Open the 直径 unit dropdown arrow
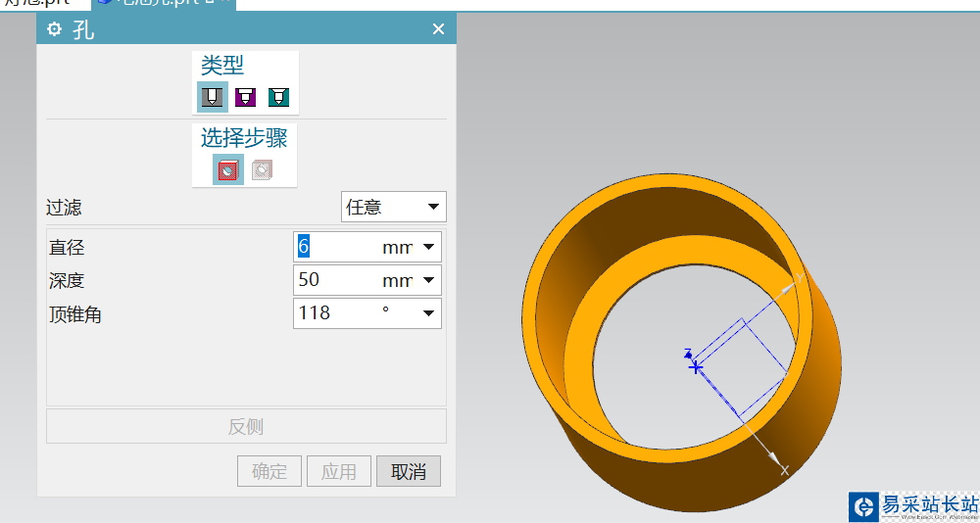The height and width of the screenshot is (523, 980). 428,247
